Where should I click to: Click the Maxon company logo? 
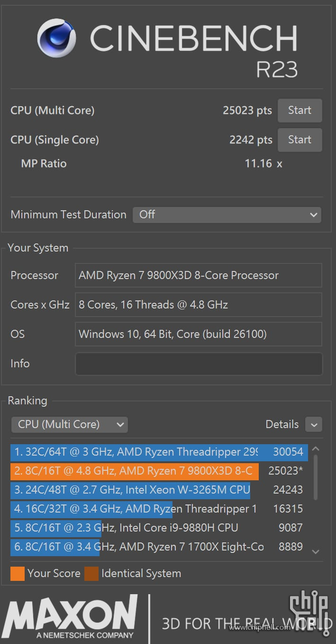70,617
